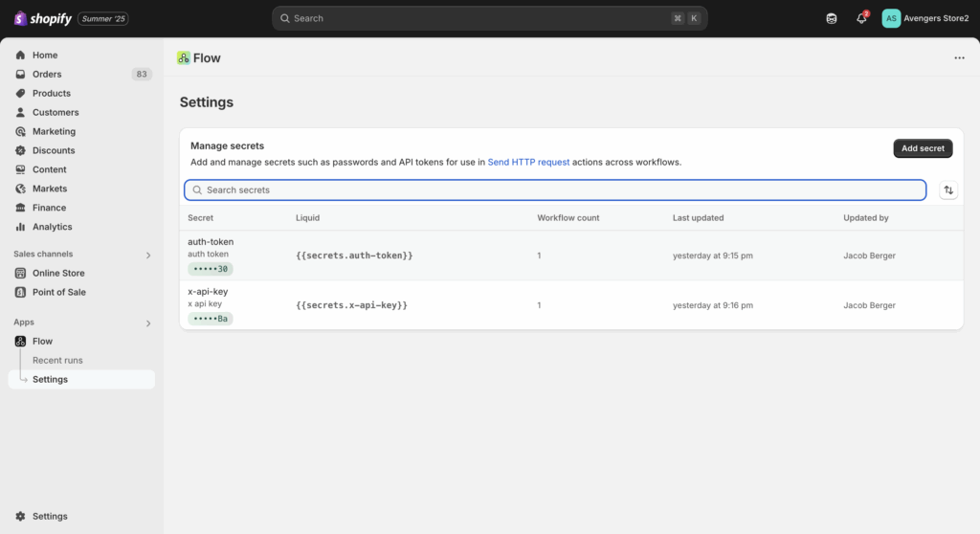Click the magnifier icon in Search secrets
The width and height of the screenshot is (980, 534).
click(197, 190)
